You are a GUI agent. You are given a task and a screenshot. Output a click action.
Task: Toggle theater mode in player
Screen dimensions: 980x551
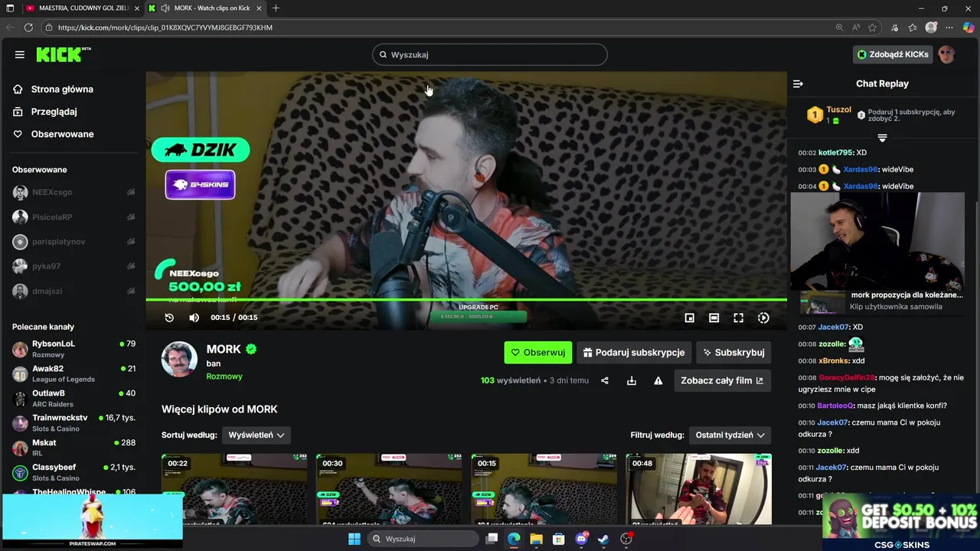[714, 318]
